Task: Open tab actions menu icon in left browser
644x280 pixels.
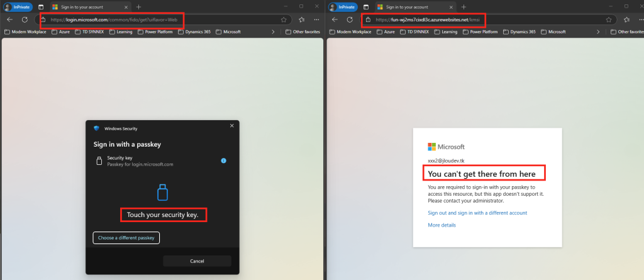Action: coord(41,7)
